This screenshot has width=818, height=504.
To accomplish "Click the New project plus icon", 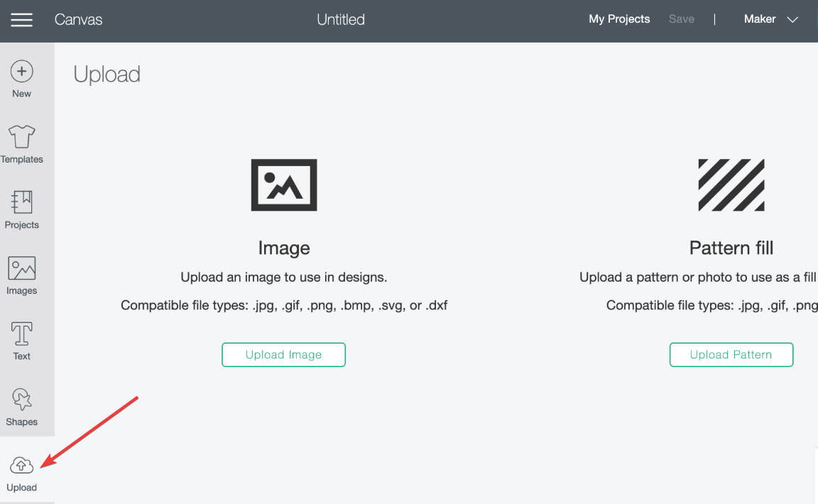I will pos(22,72).
